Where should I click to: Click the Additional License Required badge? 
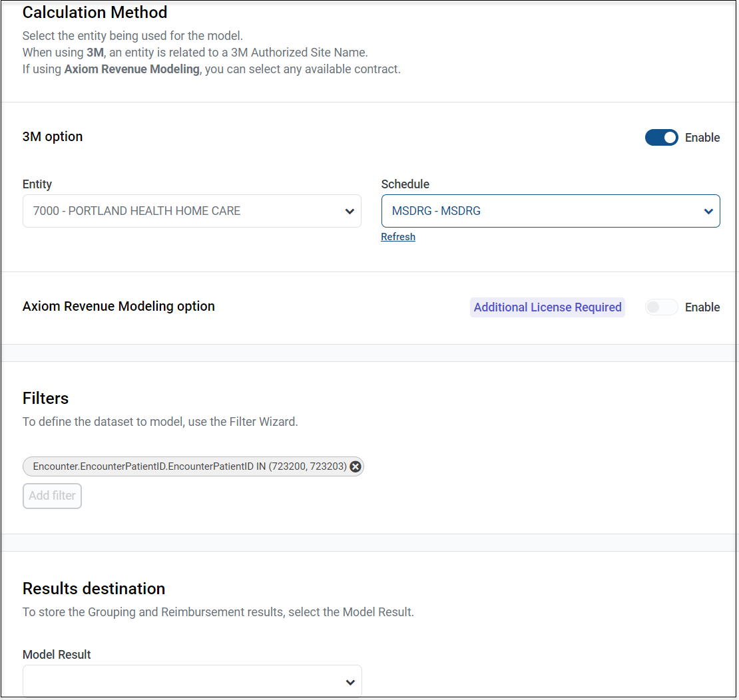point(547,307)
